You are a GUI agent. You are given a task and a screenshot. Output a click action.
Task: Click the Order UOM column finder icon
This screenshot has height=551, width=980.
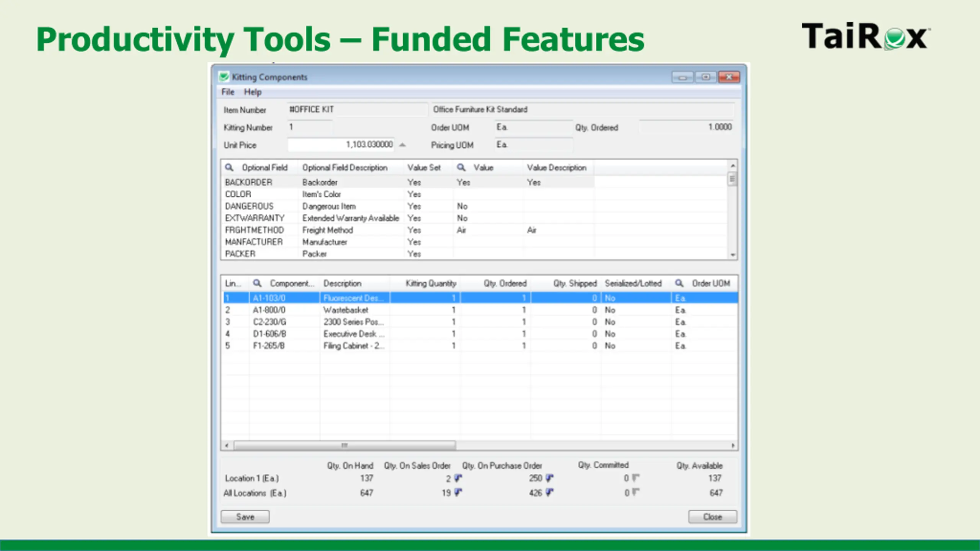[x=679, y=283]
